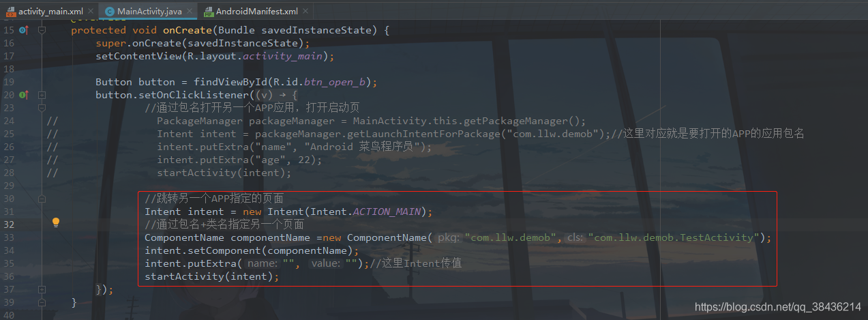The height and width of the screenshot is (320, 868).
Task: Click the class icon on MainActivity.java tab
Action: pos(110,12)
